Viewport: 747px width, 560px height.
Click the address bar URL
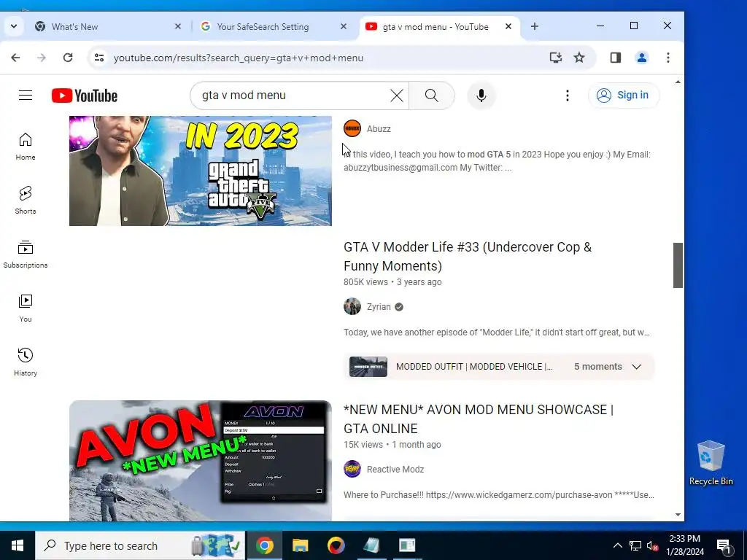pyautogui.click(x=239, y=58)
